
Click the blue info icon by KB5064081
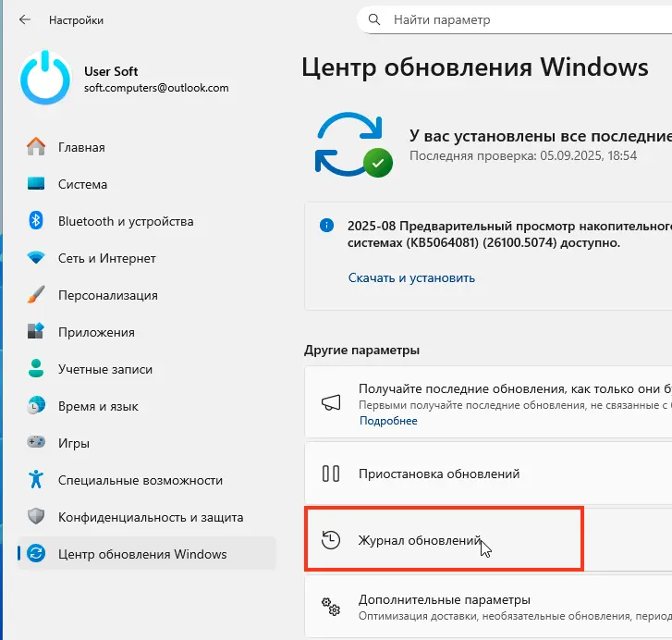click(326, 225)
